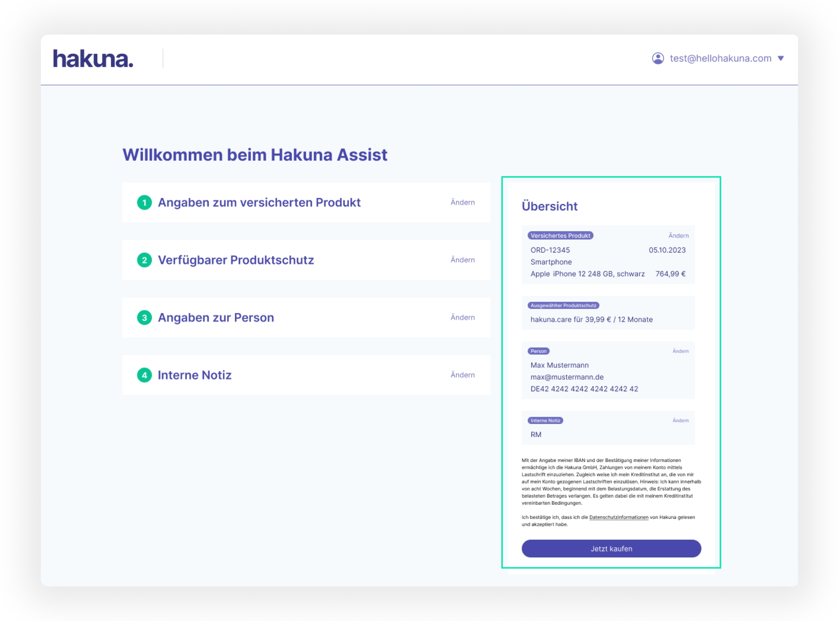Click the hakuna logo
The image size is (840, 621).
pos(93,59)
